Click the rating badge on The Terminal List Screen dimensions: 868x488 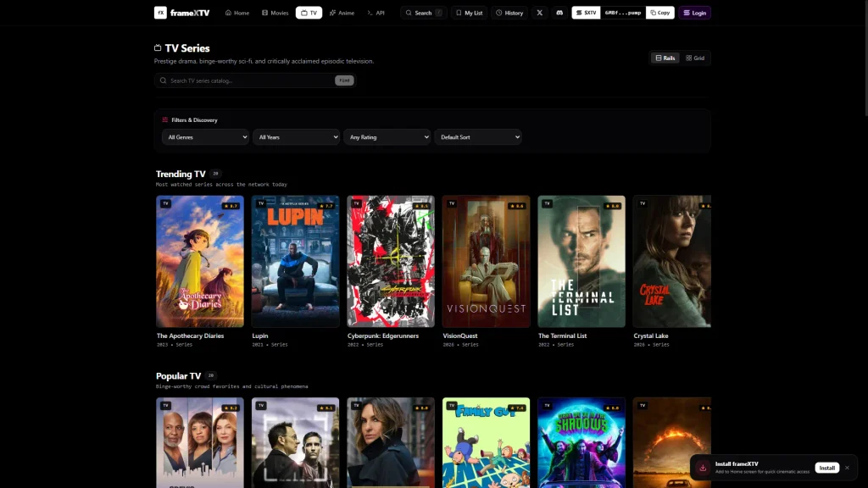[x=613, y=206]
